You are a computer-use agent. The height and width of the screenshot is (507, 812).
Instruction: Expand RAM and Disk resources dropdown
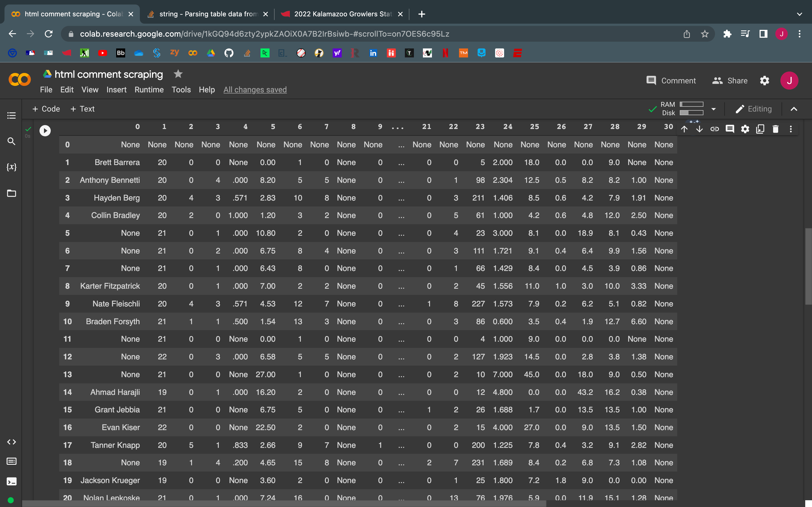click(x=713, y=109)
